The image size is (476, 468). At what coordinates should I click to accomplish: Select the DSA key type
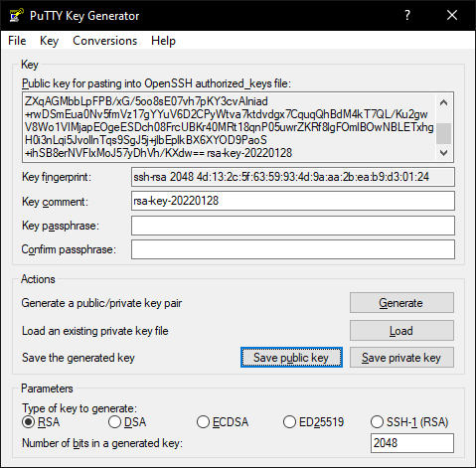point(127,422)
